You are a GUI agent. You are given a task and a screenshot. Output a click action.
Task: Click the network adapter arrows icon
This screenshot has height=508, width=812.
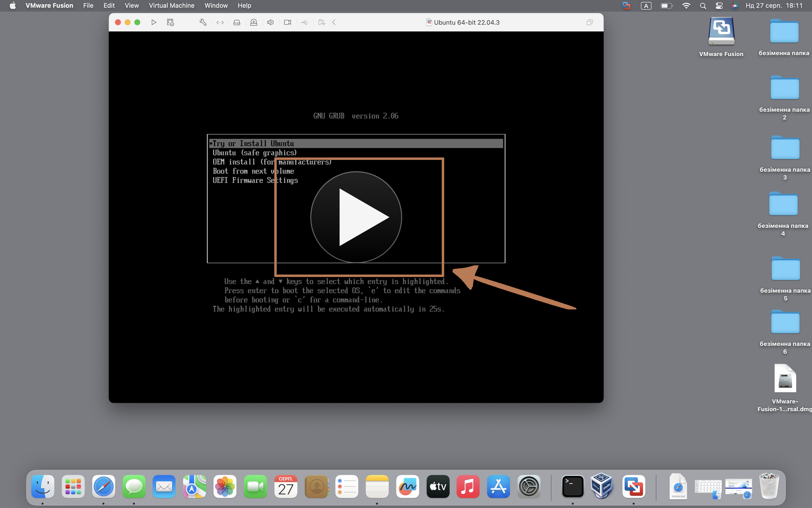click(220, 22)
